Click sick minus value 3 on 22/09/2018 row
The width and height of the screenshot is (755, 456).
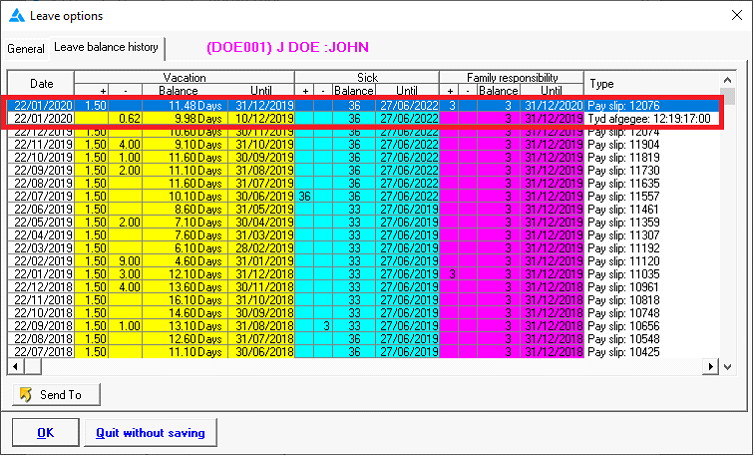[323, 326]
